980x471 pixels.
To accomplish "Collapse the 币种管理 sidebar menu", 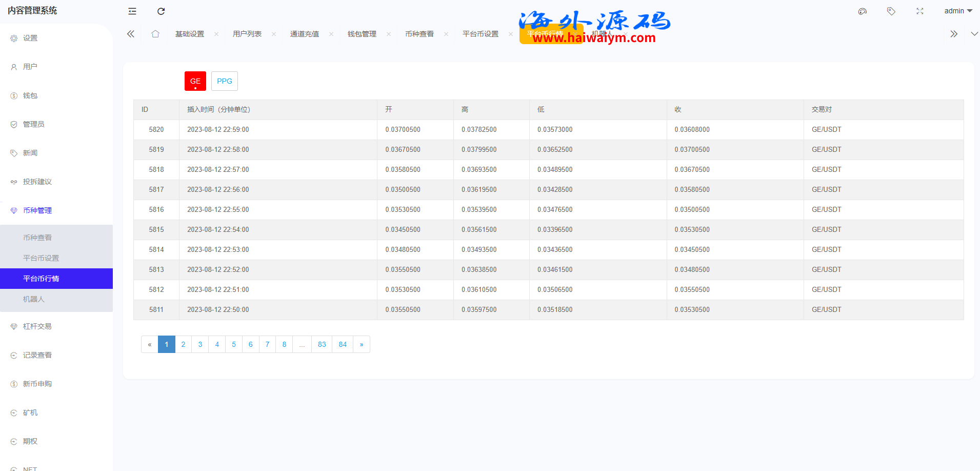I will click(x=37, y=210).
